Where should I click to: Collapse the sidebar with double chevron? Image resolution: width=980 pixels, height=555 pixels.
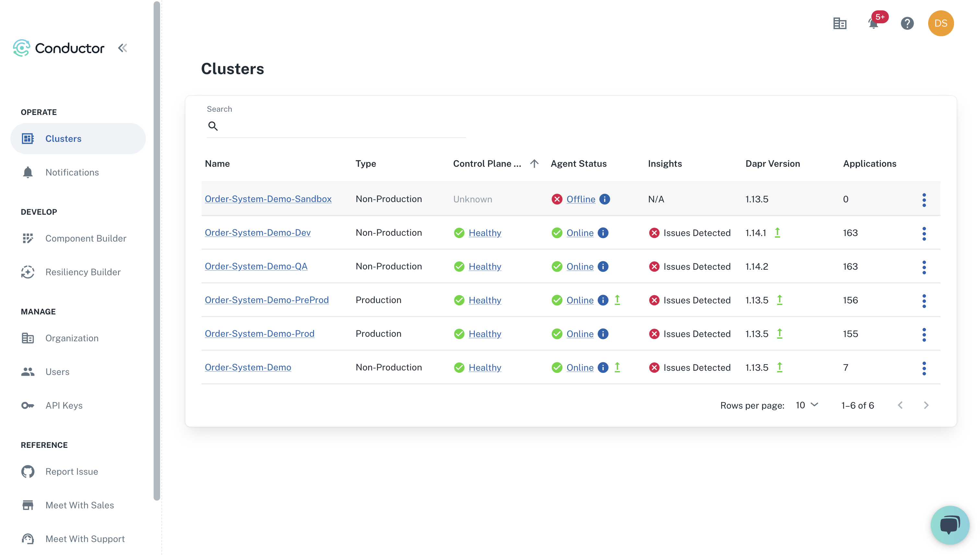pos(122,48)
